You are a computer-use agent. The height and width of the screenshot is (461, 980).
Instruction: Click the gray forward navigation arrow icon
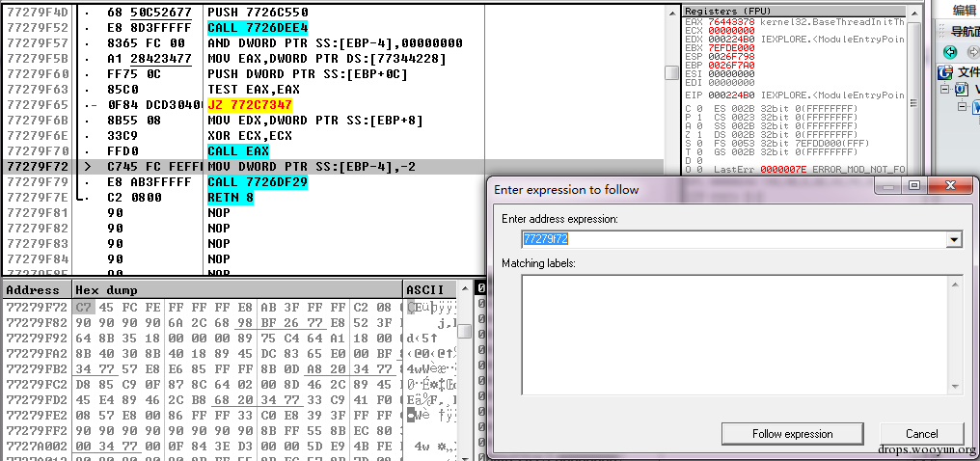point(973,52)
